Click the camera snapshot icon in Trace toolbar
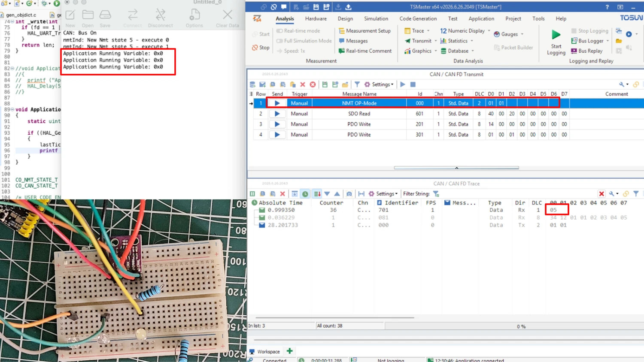Viewport: 644px width, 362px height. click(349, 194)
